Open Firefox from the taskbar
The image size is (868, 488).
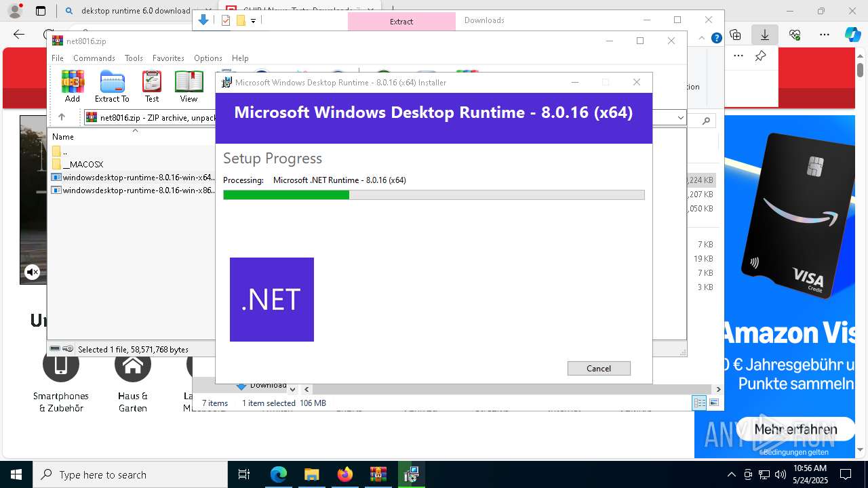point(345,474)
